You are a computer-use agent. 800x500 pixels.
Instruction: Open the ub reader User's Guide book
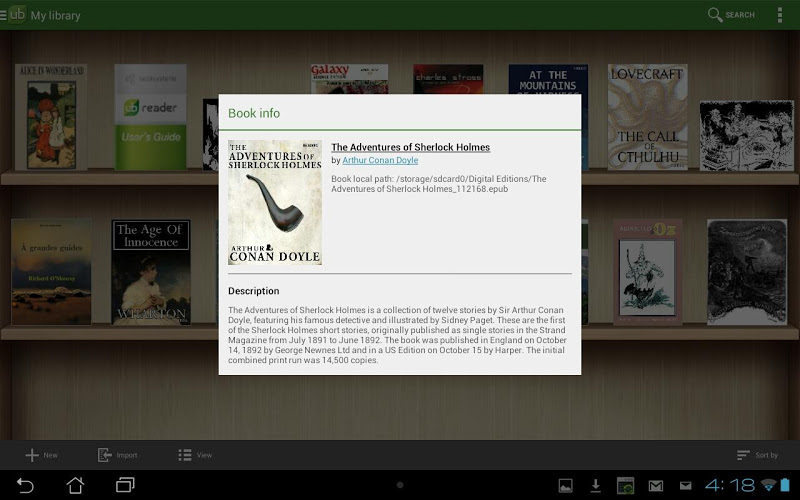point(151,117)
